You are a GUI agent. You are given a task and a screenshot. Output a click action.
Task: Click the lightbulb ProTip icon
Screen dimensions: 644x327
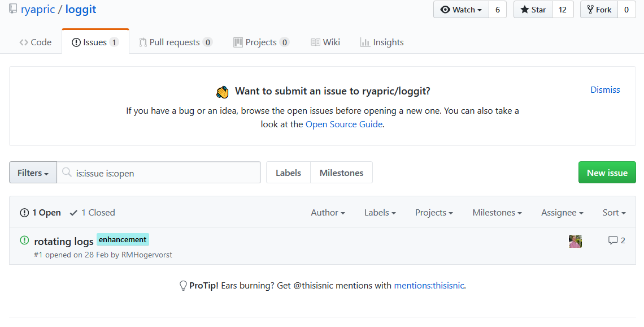tap(183, 286)
